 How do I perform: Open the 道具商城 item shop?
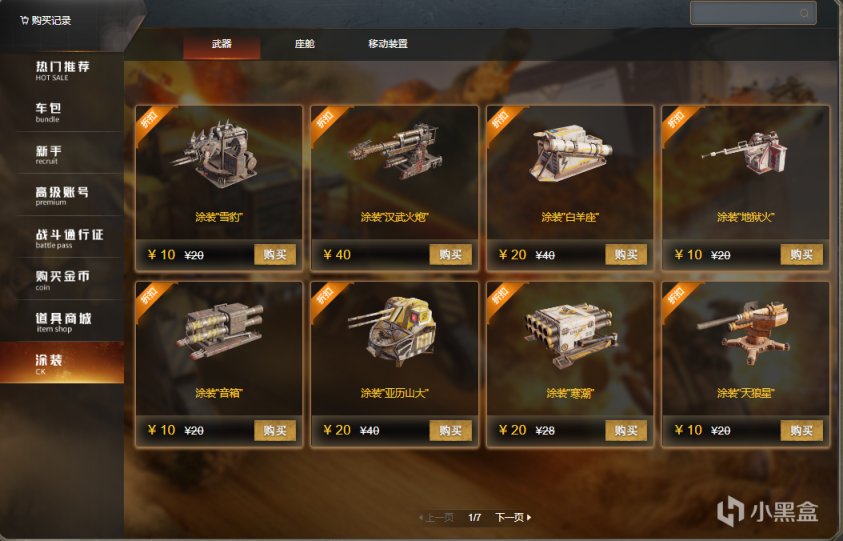coord(62,322)
